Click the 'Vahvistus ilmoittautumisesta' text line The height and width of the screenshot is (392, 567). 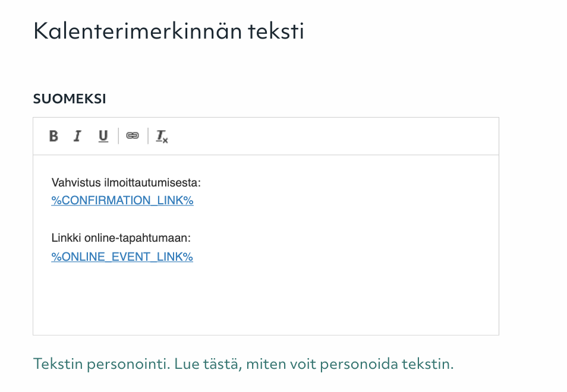click(125, 184)
